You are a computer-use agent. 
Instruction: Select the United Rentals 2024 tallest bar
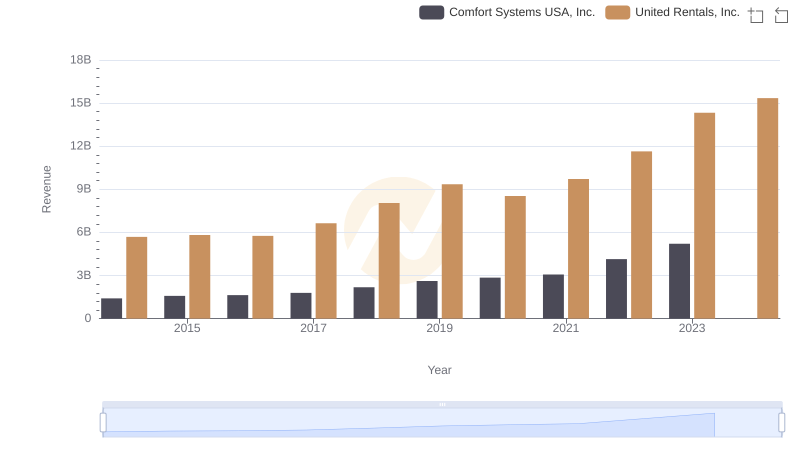[767, 208]
